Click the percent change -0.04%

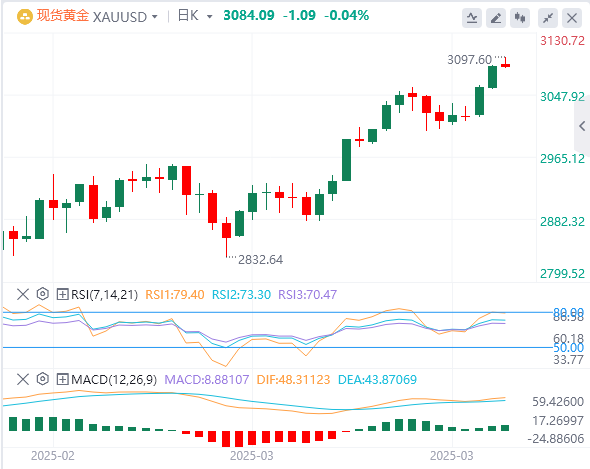coord(347,15)
